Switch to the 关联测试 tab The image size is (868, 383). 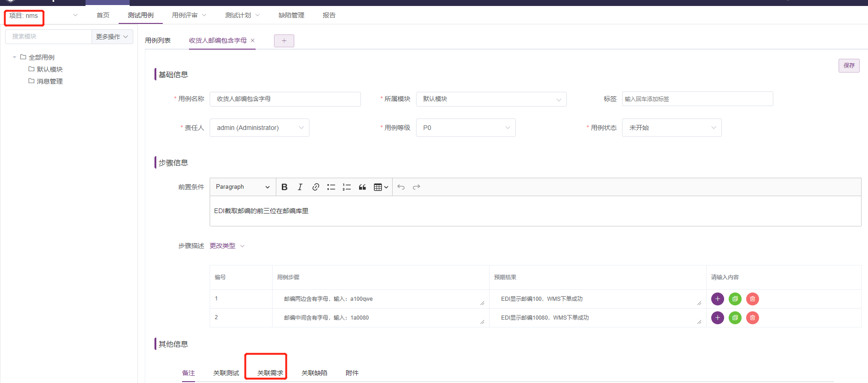[226, 373]
